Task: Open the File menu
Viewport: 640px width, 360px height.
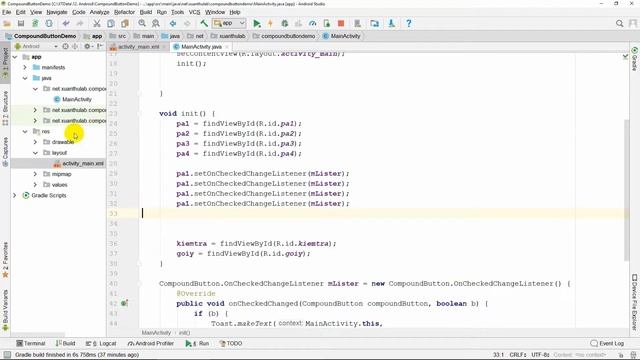Action: pyautogui.click(x=7, y=12)
